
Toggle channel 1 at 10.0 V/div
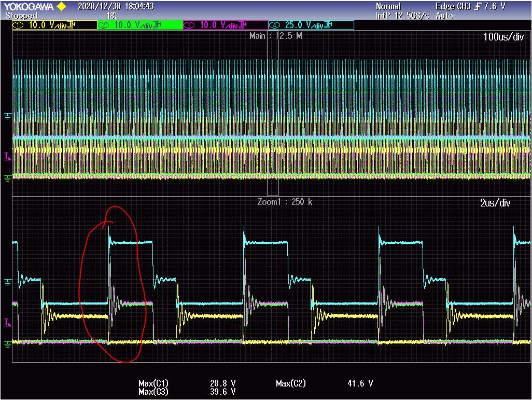tap(54, 25)
